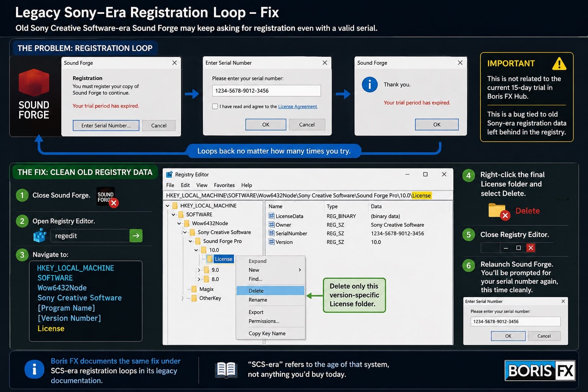588x392 pixels.
Task: Expand the 8.0 version node
Action: click(199, 279)
